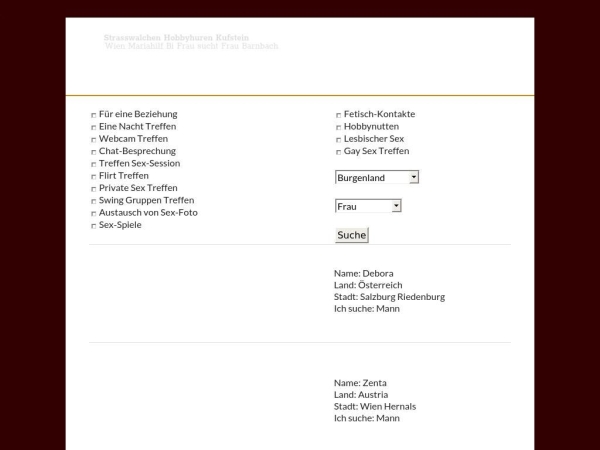
Task: Open the Burgenland region dropdown
Action: pos(377,177)
